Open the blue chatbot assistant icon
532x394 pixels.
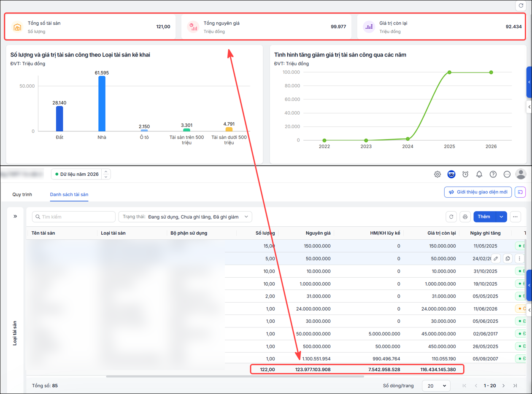pos(451,174)
